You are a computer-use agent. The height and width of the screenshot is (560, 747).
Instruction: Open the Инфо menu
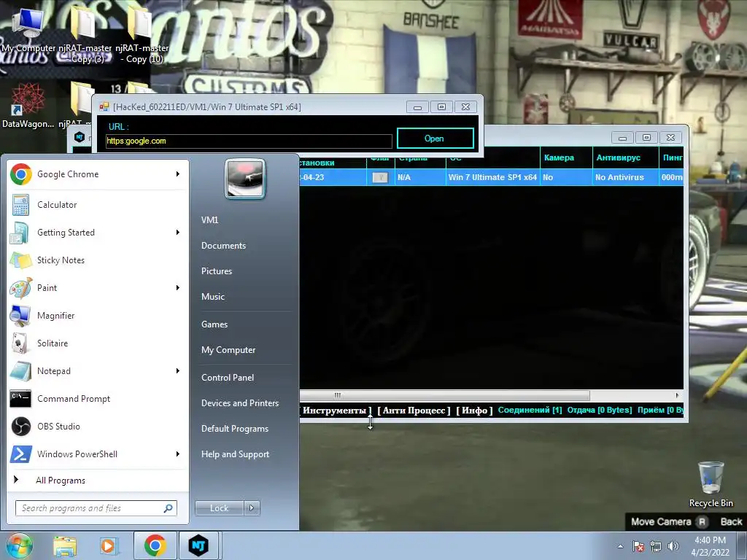click(474, 411)
